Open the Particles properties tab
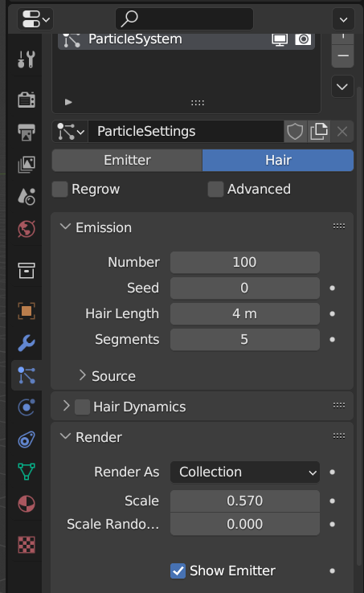Viewport: 364px width, 593px height. coord(27,375)
